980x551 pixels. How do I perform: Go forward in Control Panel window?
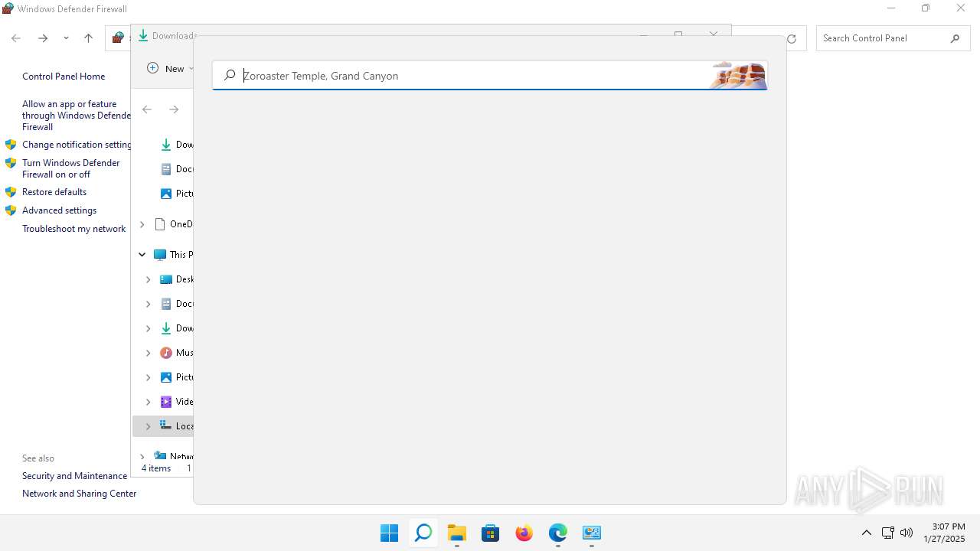coord(43,38)
